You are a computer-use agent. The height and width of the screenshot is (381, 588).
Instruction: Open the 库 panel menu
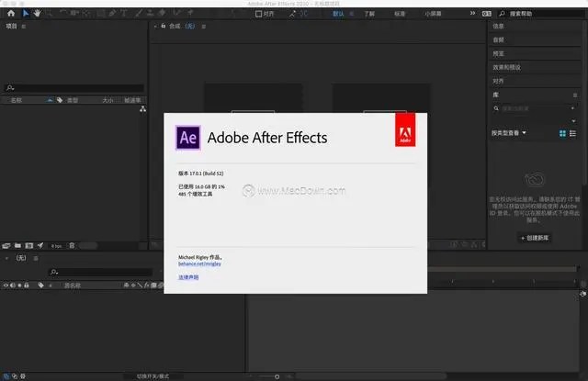(575, 95)
